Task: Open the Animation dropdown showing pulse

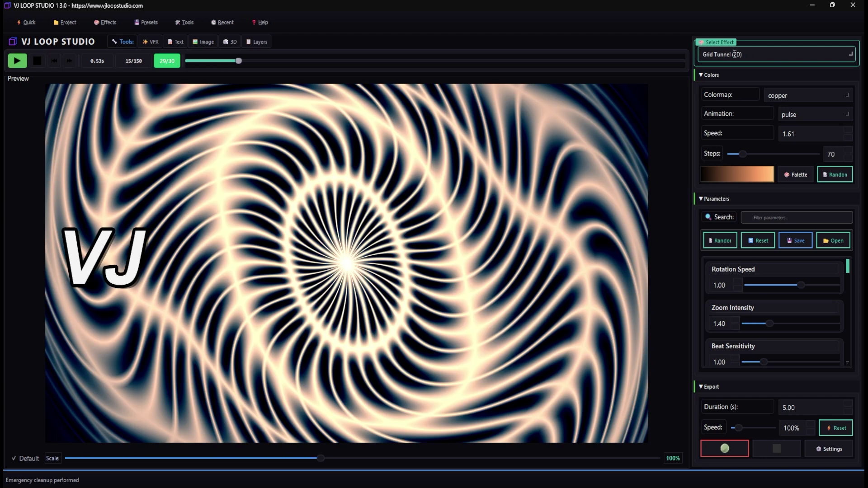Action: point(815,114)
